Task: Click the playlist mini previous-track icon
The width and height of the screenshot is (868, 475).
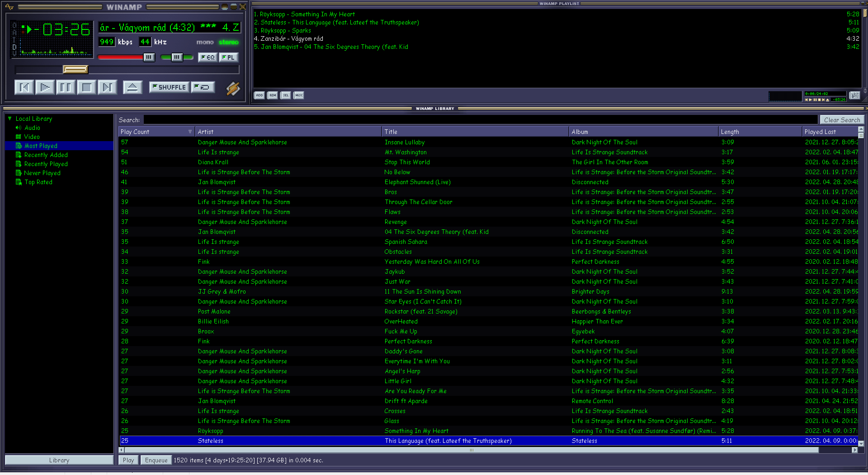Action: click(807, 100)
